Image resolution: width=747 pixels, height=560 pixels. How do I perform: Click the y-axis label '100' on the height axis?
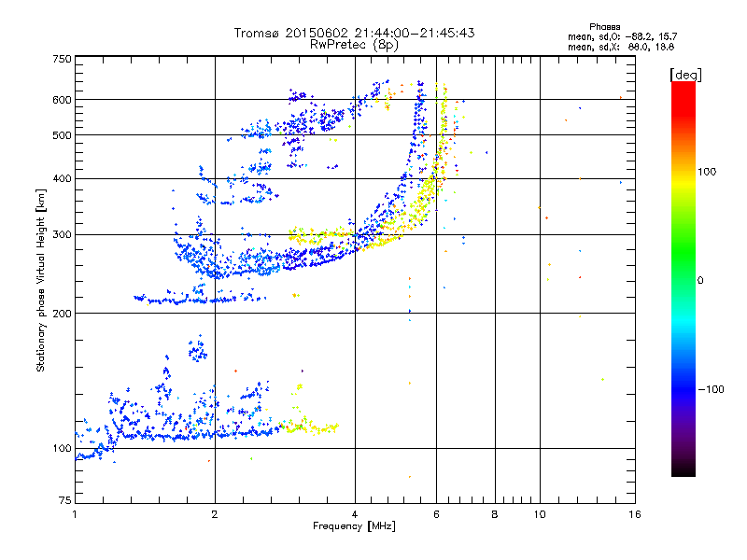(62, 449)
